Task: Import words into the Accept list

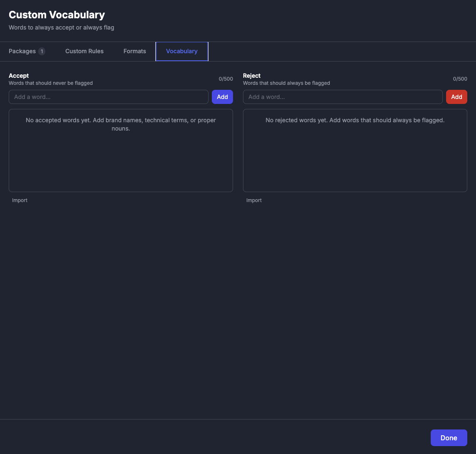Action: pyautogui.click(x=20, y=200)
